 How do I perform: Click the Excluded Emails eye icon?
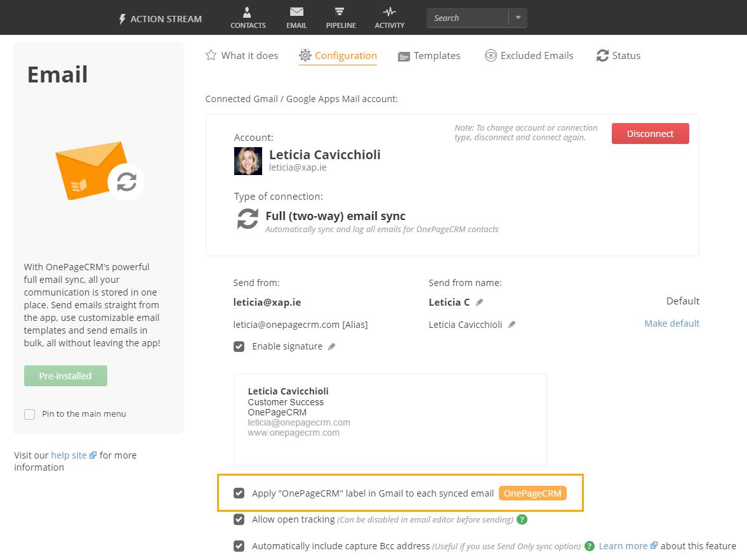point(491,56)
